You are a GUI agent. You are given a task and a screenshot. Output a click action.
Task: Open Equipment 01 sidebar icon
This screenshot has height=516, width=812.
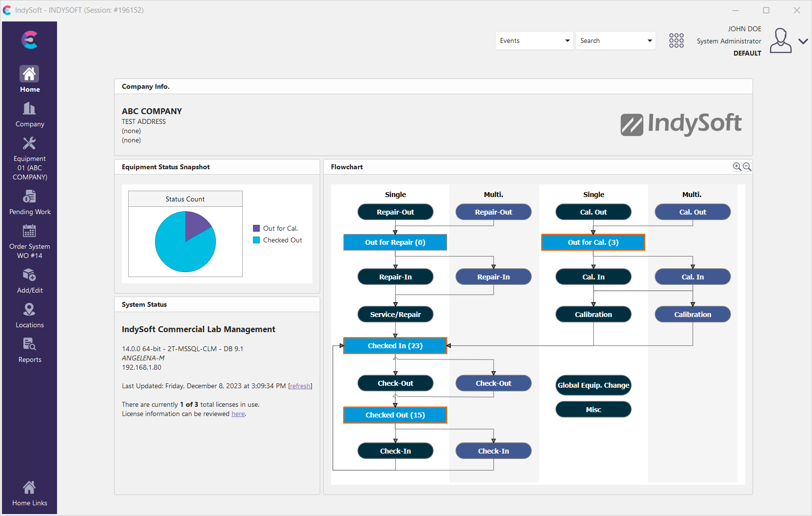tap(29, 144)
